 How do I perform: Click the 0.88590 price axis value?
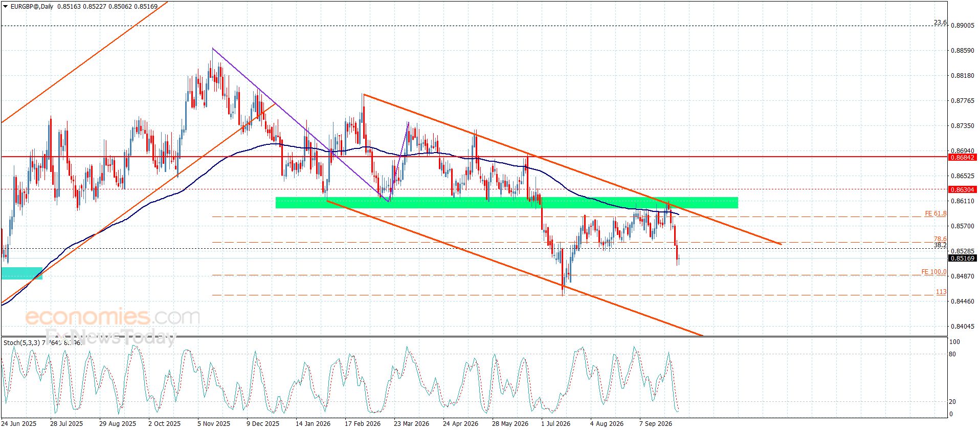[963, 51]
